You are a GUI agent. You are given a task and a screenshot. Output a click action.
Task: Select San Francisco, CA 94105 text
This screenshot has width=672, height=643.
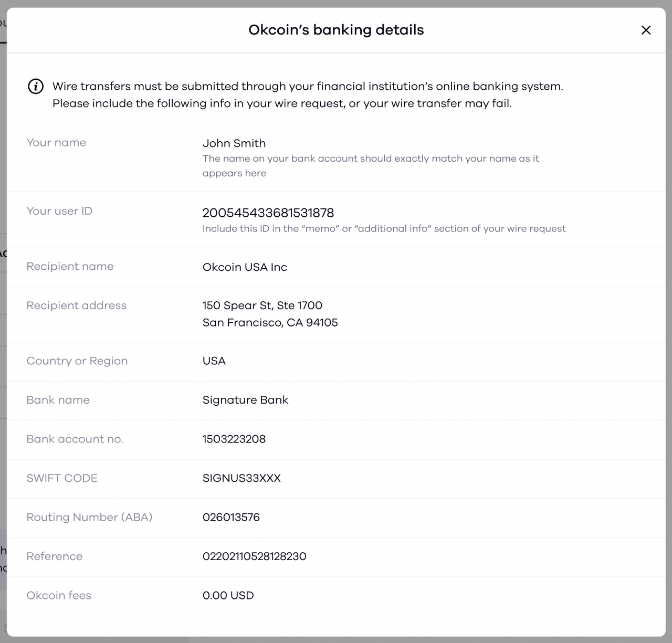point(270,323)
